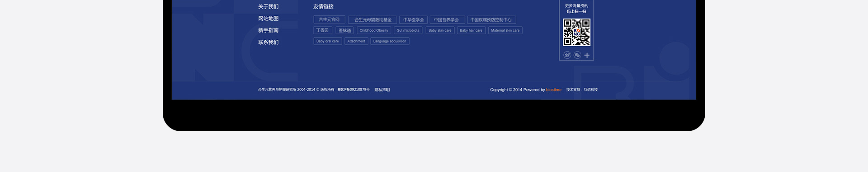
Task: Open 中国疾病预防控制中心 link
Action: [x=491, y=19]
